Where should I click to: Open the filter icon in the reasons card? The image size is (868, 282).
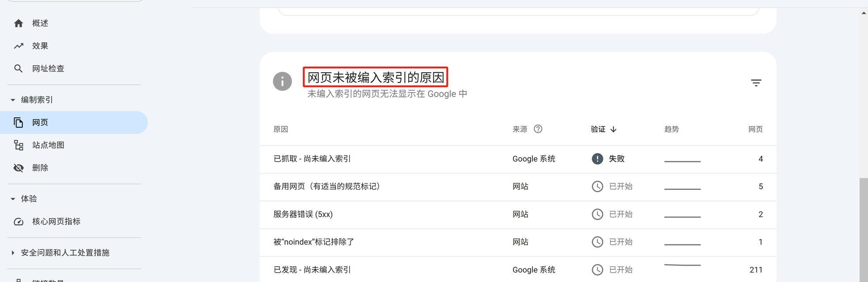coord(756,83)
